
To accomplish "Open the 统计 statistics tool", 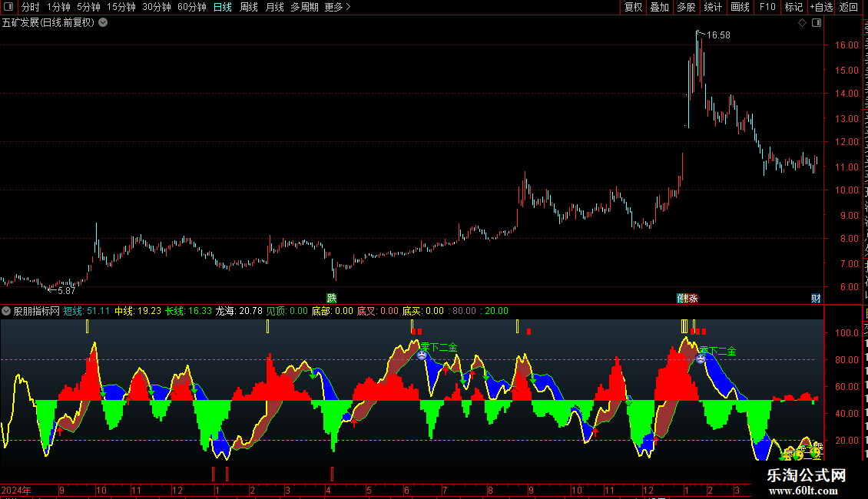I will tap(712, 7).
